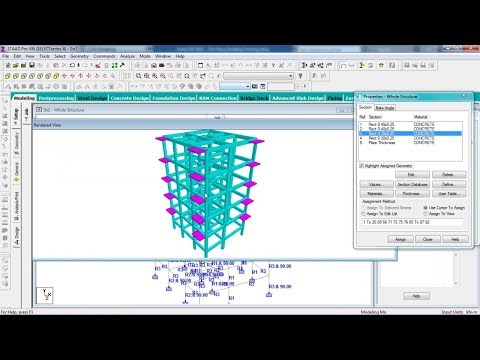Open the Section Database button
The width and height of the screenshot is (480, 360).
point(412,184)
